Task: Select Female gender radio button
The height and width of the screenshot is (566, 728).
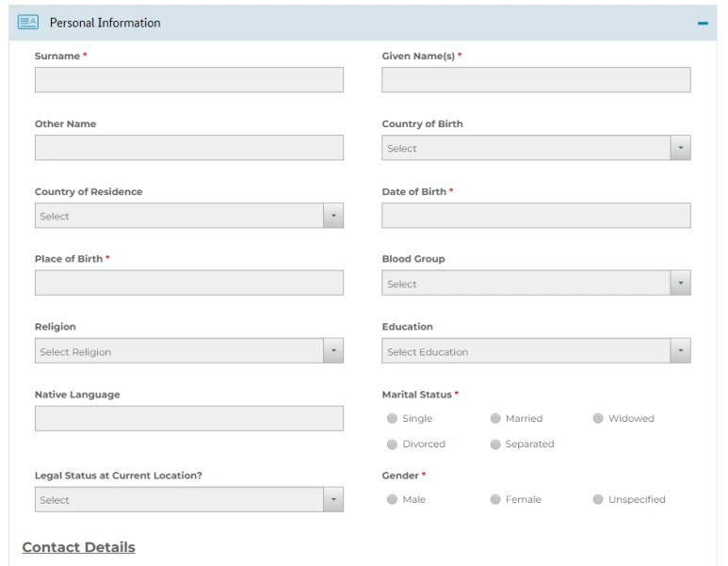Action: pyautogui.click(x=495, y=499)
